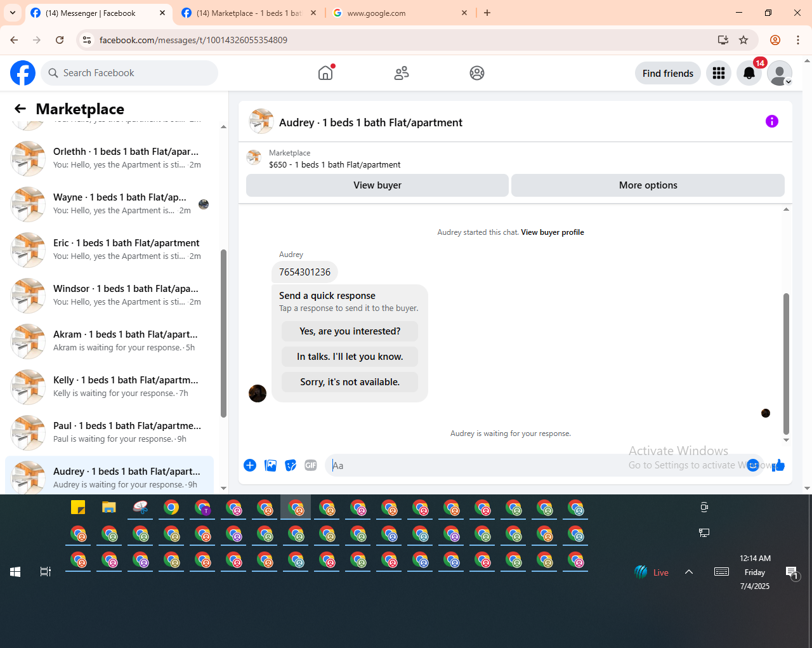The width and height of the screenshot is (812, 648).
Task: Open Windows Start menu
Action: pyautogui.click(x=15, y=572)
